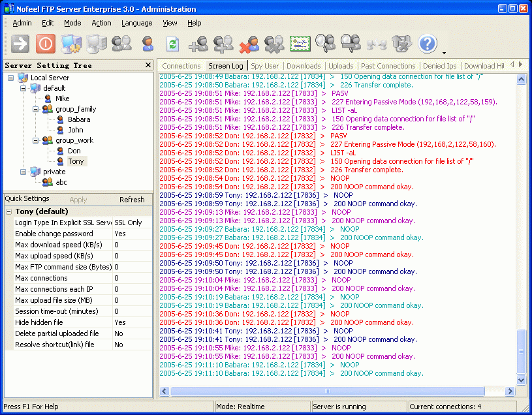The width and height of the screenshot is (532, 415).
Task: Switch to the Denied Ips tab
Action: (440, 66)
